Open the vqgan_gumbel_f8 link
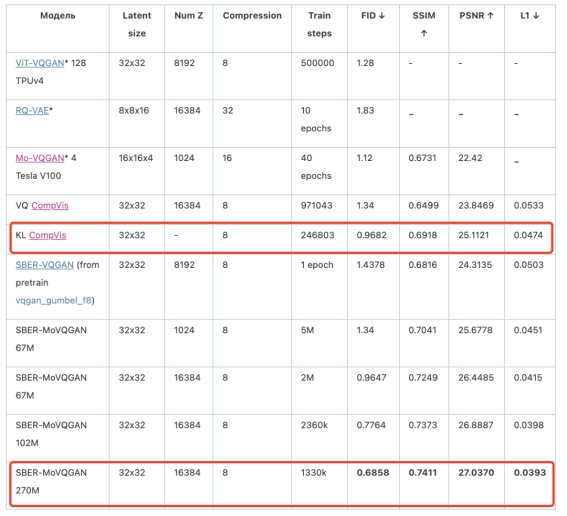The image size is (567, 516). pos(54,300)
